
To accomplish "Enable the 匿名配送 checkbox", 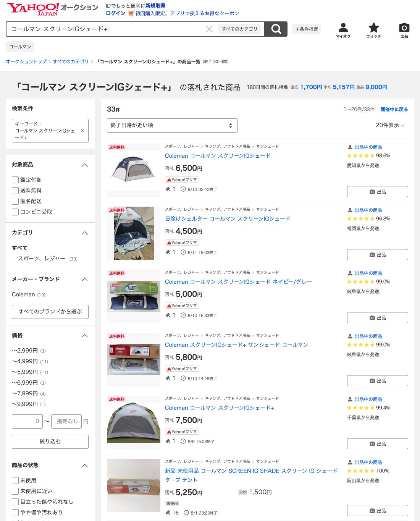I will (x=15, y=201).
